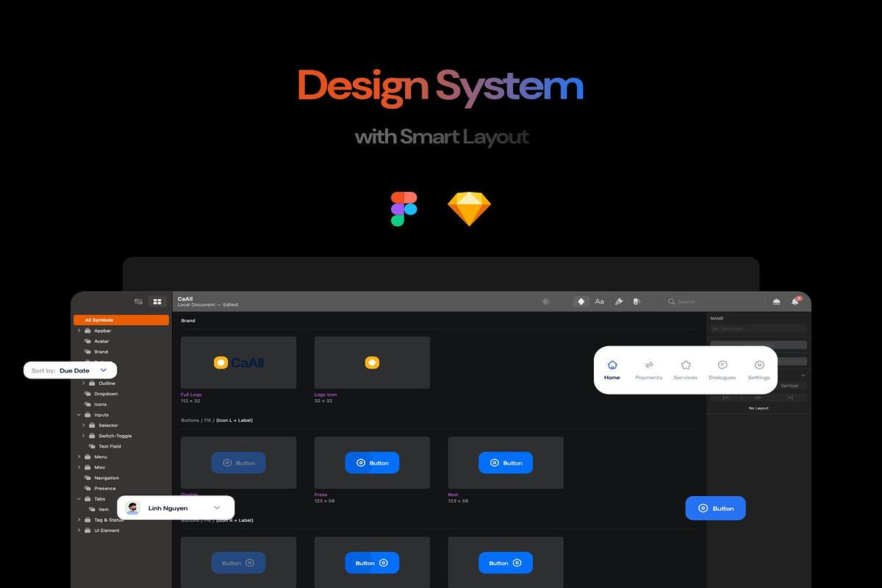Select the Logo Icon symbol thumbnail
Screen dimensions: 882x588
coord(372,362)
